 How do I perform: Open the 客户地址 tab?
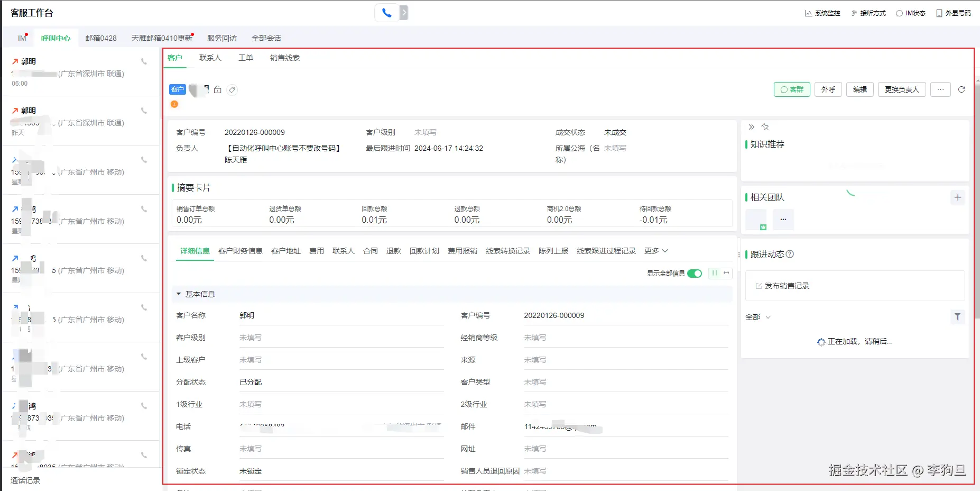pyautogui.click(x=286, y=251)
